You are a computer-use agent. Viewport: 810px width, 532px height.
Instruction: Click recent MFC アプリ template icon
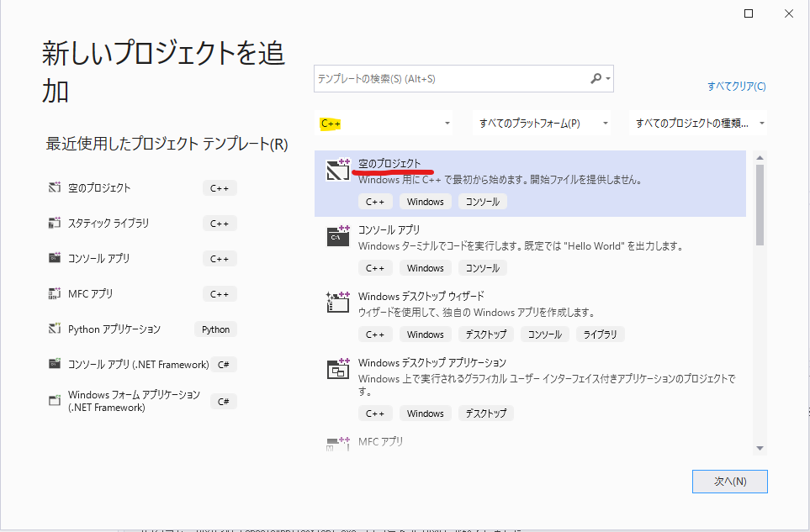coord(55,294)
